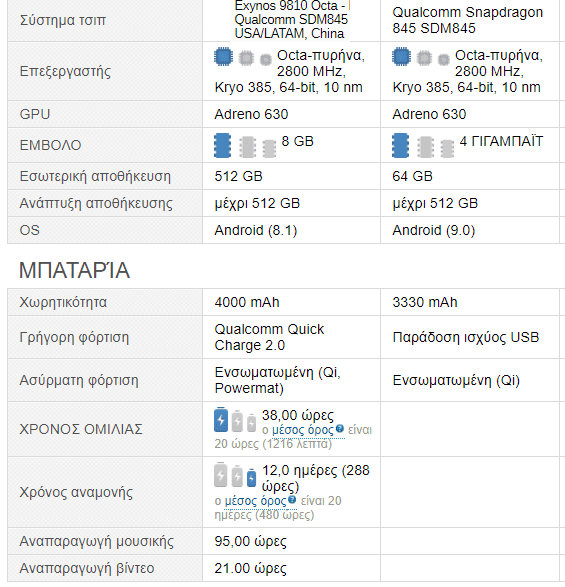
Task: Open the μέσος όρος link under standby time
Action: click(255, 501)
